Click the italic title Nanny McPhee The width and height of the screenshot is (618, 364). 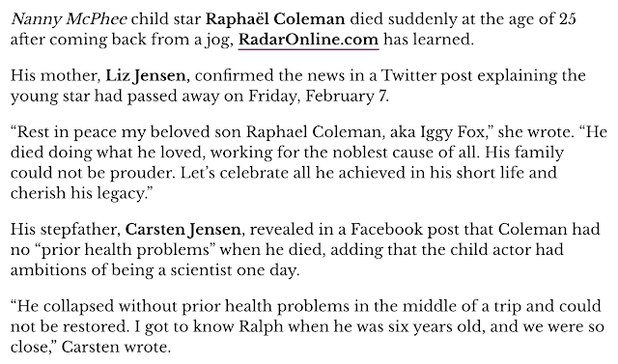[x=69, y=19]
